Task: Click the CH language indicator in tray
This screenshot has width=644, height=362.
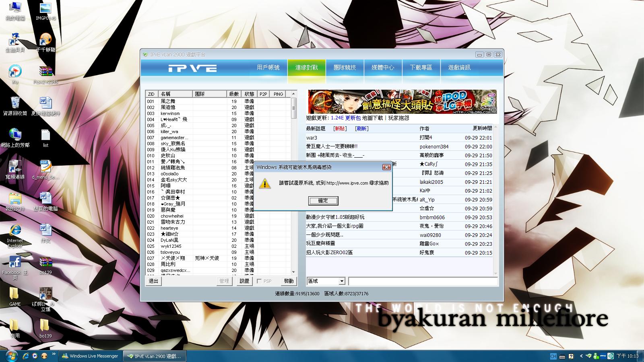Action: pyautogui.click(x=553, y=356)
